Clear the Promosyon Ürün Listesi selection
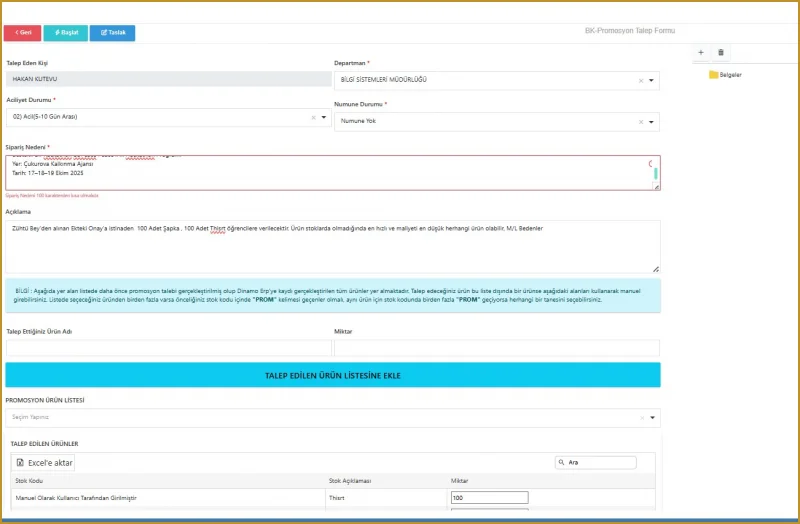 [641, 418]
